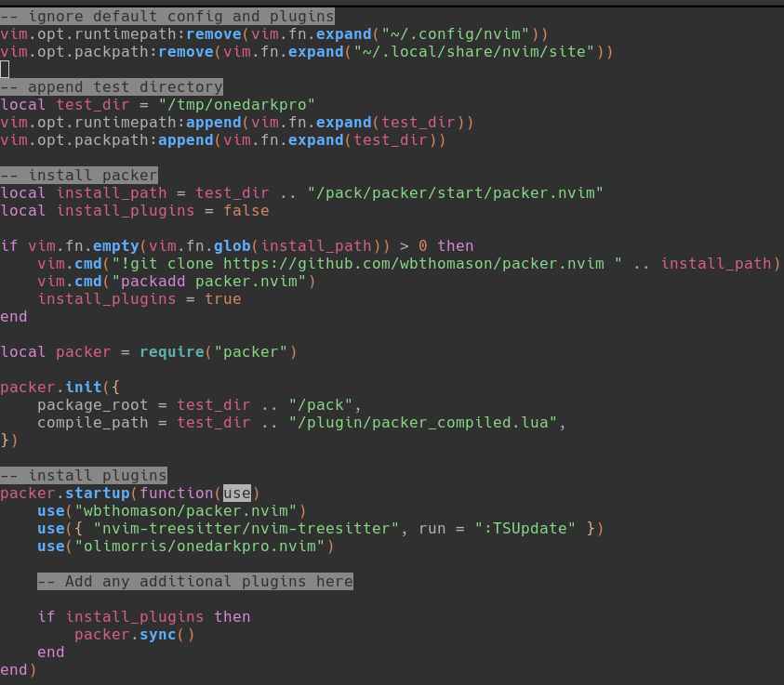
Task: Click 'sync' in packer.sync() call
Action: 158,635
